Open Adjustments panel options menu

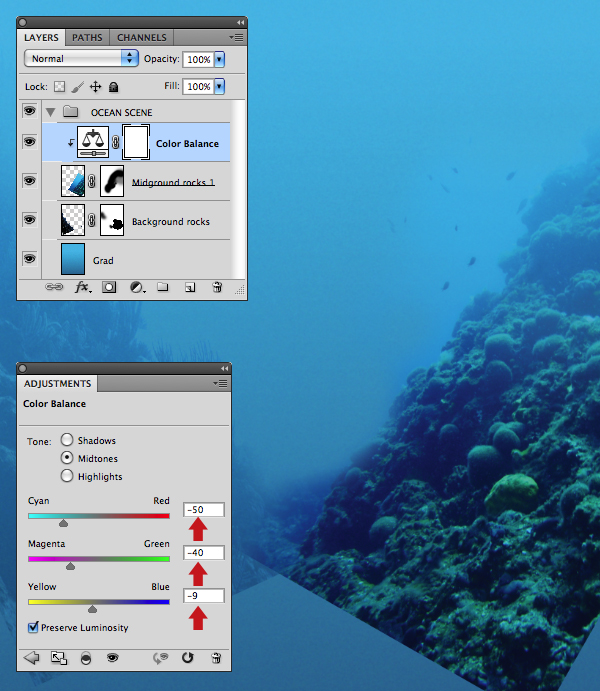pyautogui.click(x=220, y=384)
